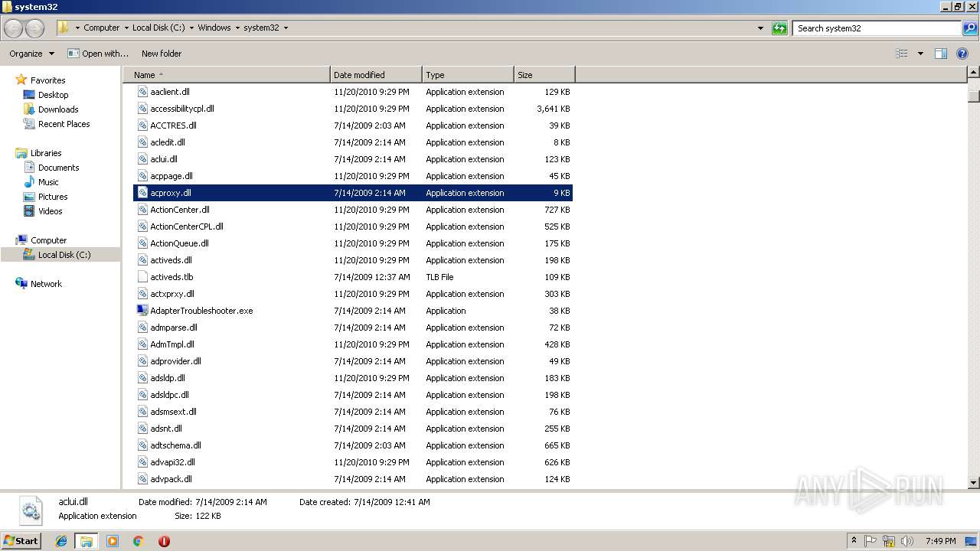The width and height of the screenshot is (980, 551).
Task: Select the actxprxy.dll file
Action: pos(353,294)
